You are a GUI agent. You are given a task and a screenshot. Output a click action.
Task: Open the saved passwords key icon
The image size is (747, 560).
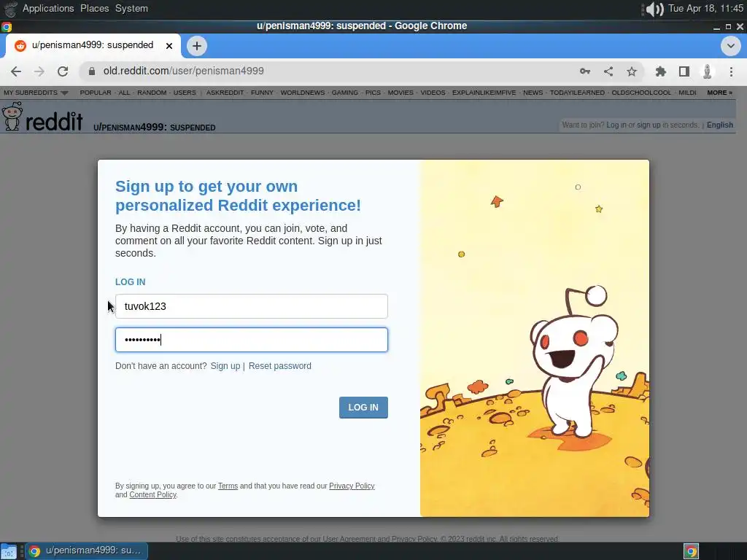pos(585,71)
